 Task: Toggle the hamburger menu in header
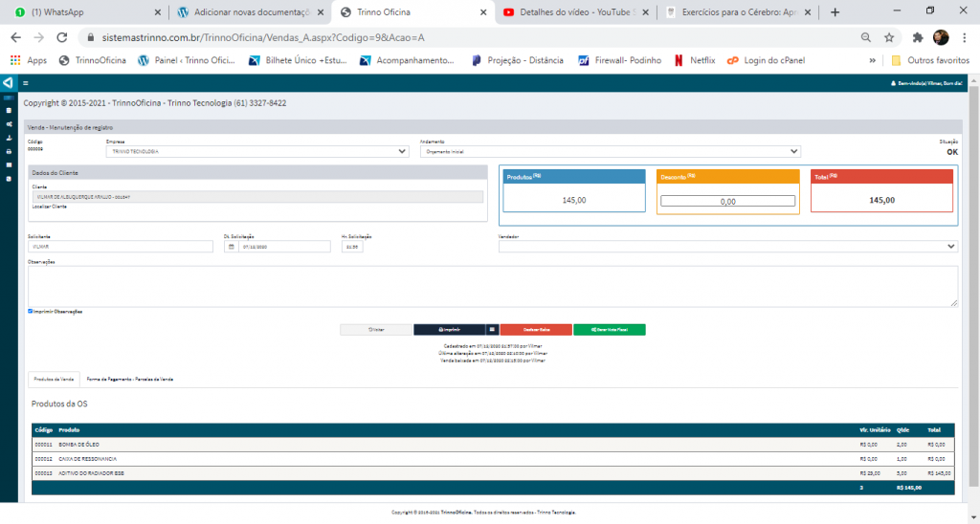coord(25,83)
